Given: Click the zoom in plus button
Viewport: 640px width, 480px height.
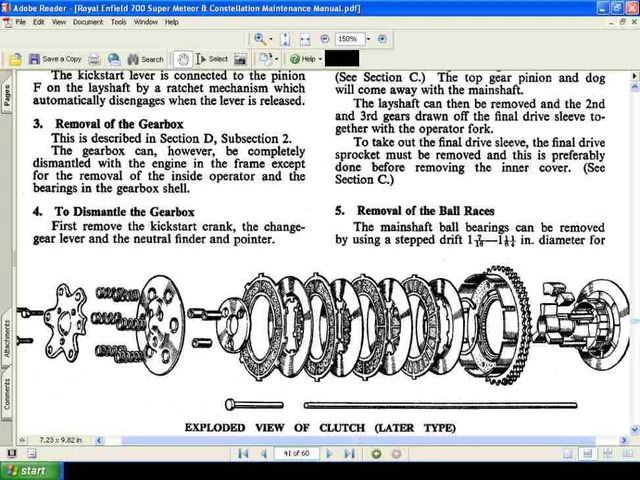Looking at the screenshot, I should coord(383,39).
